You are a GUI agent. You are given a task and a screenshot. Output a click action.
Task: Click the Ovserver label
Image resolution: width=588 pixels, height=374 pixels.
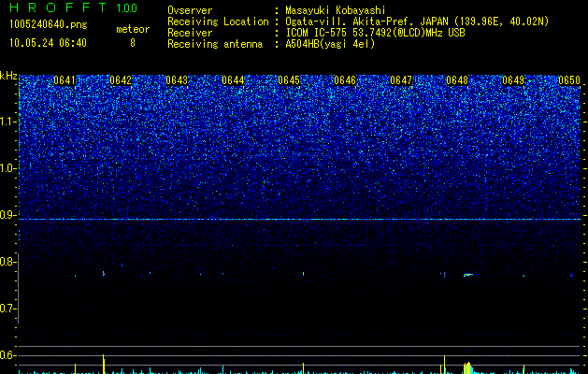[190, 10]
